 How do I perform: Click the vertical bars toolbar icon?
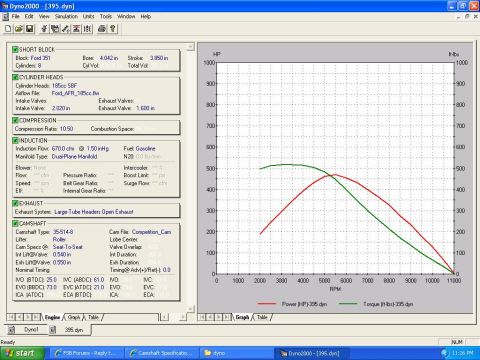[87, 29]
